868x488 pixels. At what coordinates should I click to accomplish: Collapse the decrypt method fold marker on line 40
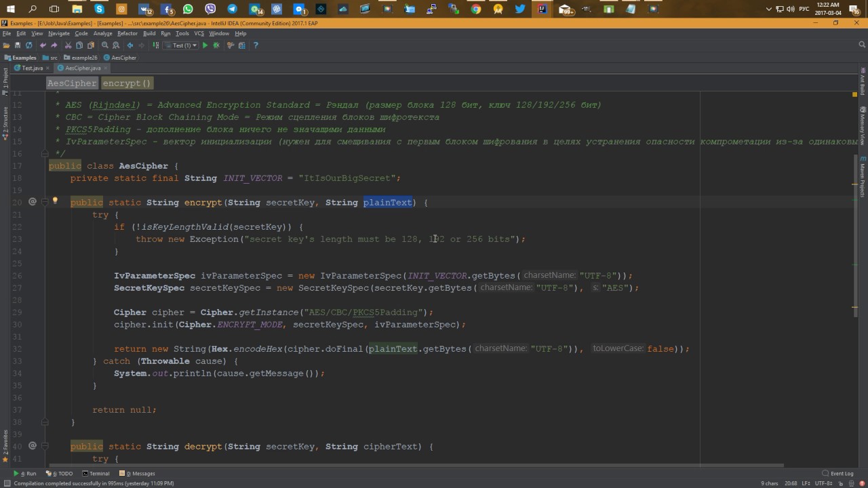45,446
